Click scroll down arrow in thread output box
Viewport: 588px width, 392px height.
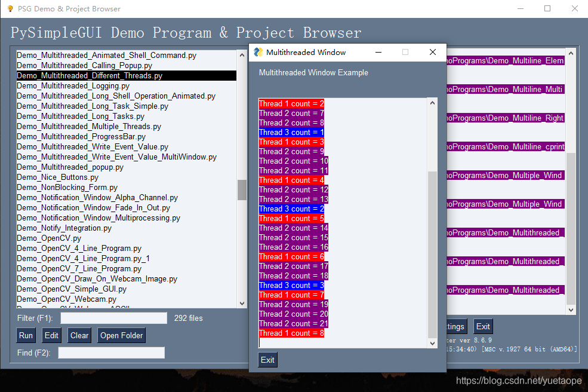point(432,343)
